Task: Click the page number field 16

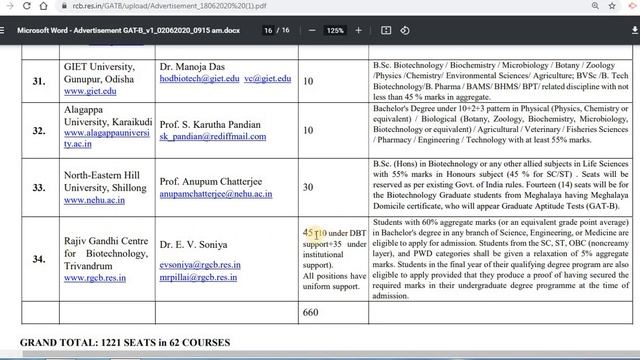Action: 268,30
